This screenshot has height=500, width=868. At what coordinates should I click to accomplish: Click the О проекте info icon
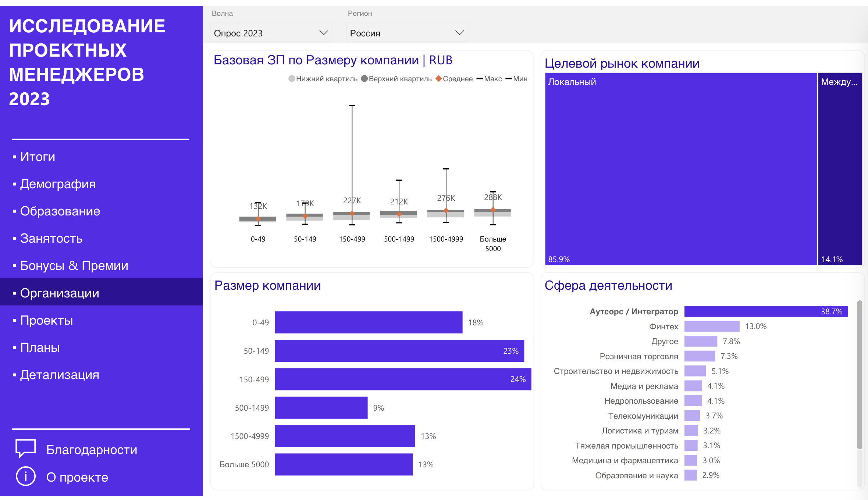coord(25,476)
